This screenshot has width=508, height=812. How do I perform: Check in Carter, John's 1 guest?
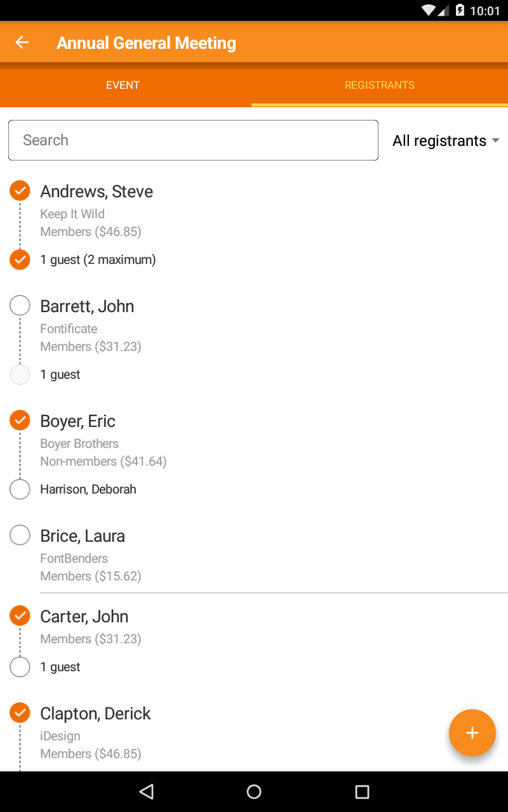click(20, 667)
